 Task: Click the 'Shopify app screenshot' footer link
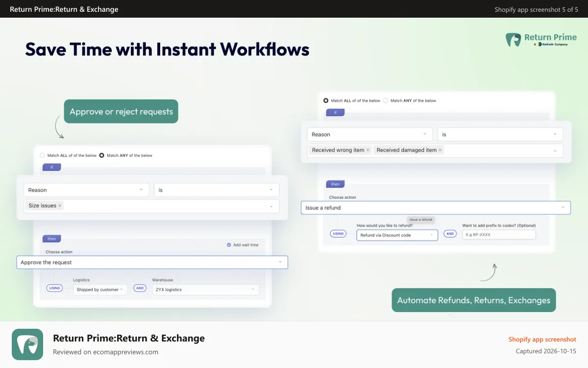(542, 340)
